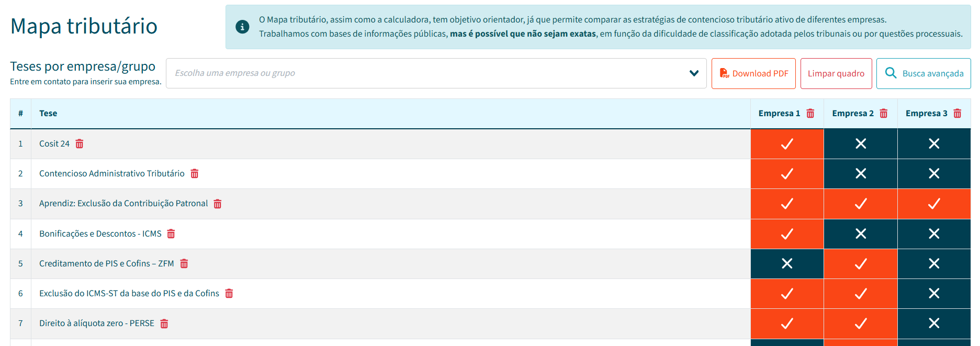Toggle Creditamento ZFM X cell for Empresa 1
The width and height of the screenshot is (980, 346).
click(x=787, y=264)
